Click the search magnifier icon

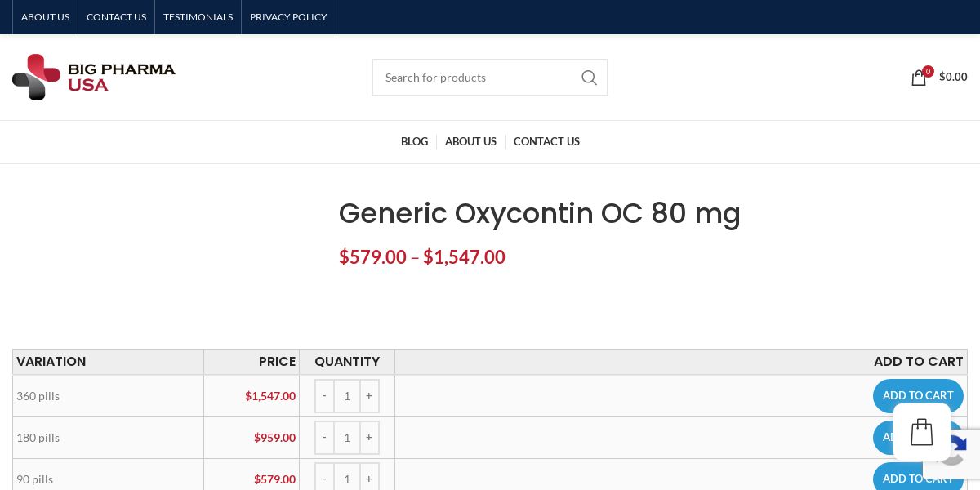point(589,78)
